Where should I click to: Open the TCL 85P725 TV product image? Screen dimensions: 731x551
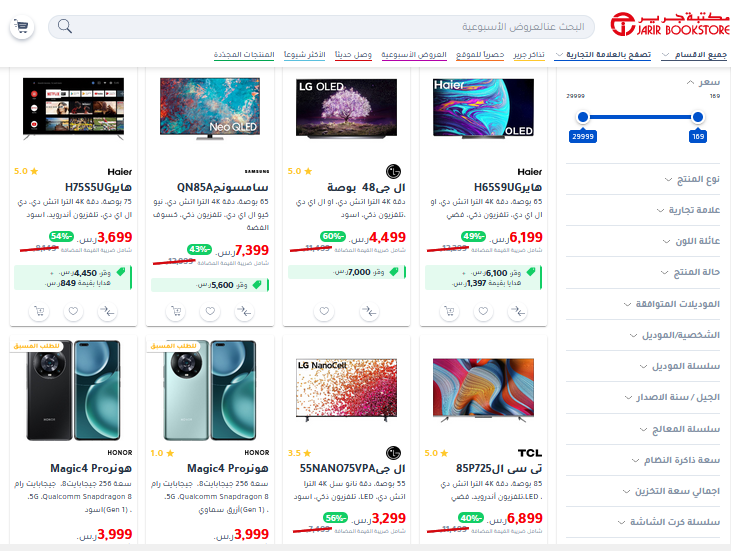coord(483,390)
